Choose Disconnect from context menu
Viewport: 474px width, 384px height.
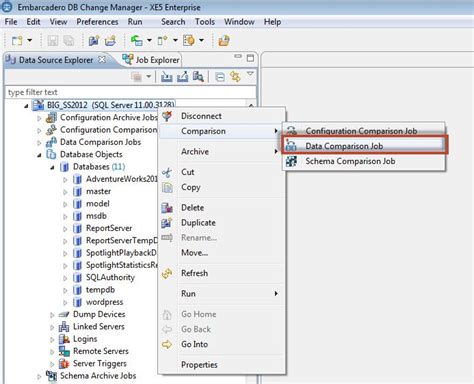point(221,116)
